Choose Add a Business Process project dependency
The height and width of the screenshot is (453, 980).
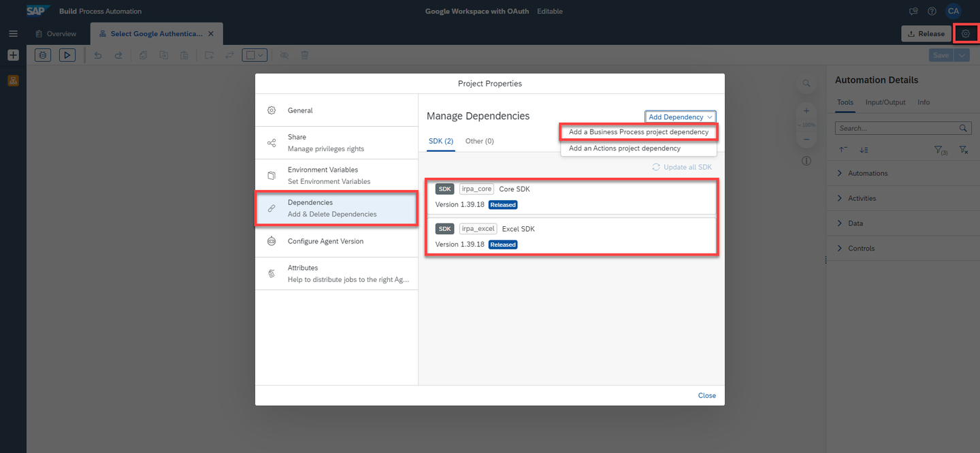point(638,132)
